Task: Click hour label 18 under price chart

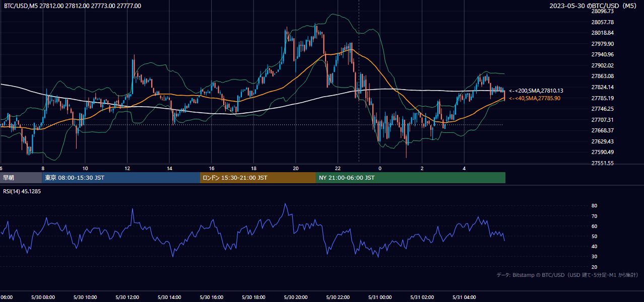Action: click(254, 169)
